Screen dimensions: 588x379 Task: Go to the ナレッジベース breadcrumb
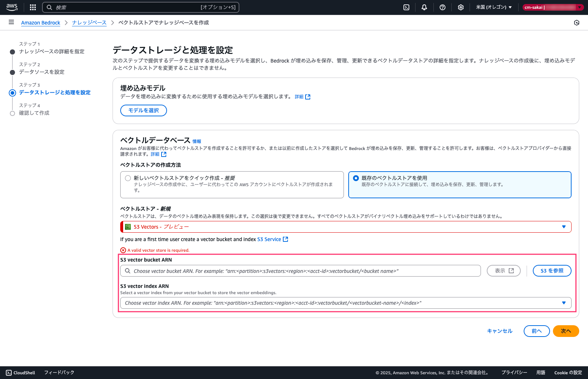click(x=89, y=23)
